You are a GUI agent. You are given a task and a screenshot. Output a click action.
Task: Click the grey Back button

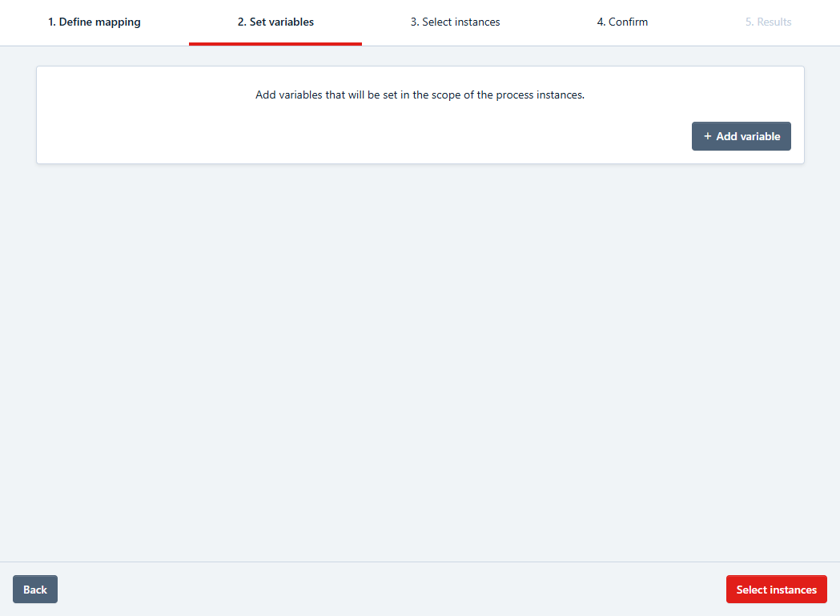tap(35, 590)
